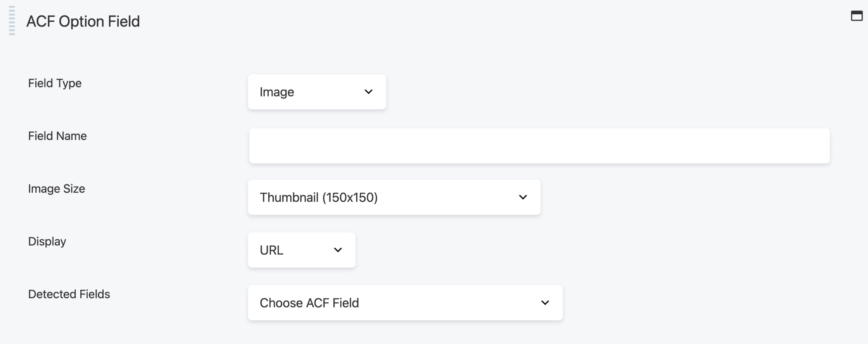Open the Display dropdown showing URL
The width and height of the screenshot is (868, 344).
pyautogui.click(x=301, y=250)
